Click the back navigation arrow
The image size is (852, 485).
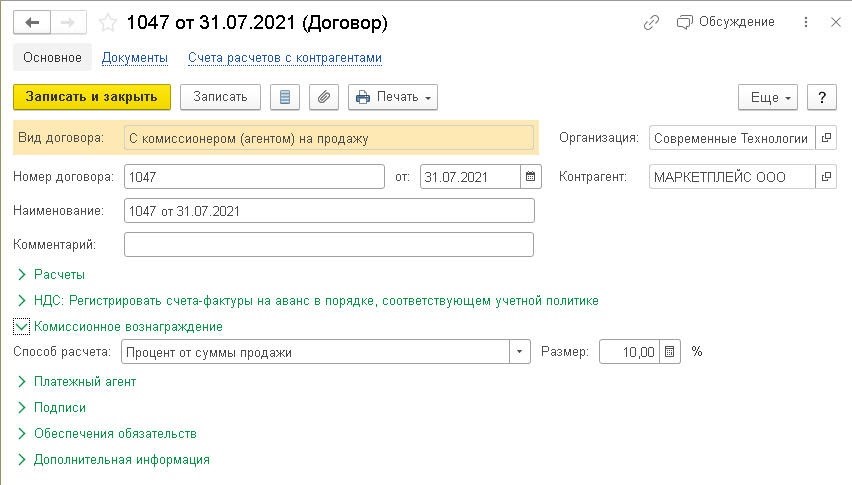[32, 22]
